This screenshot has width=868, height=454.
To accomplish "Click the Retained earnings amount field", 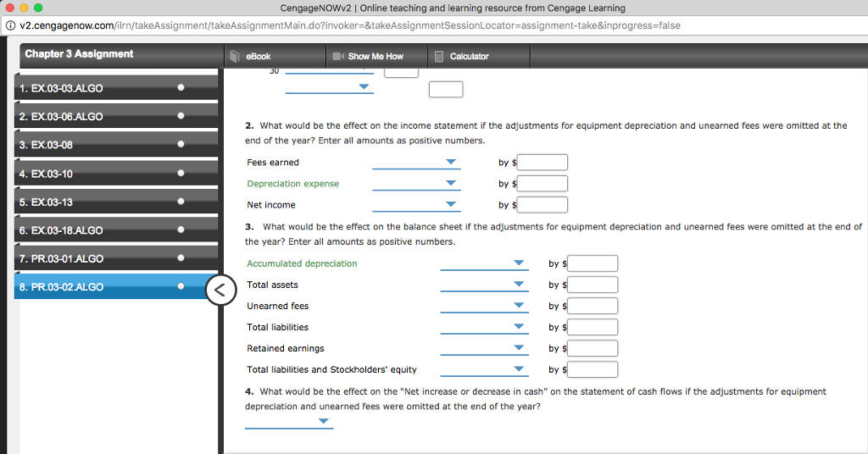I will [593, 348].
